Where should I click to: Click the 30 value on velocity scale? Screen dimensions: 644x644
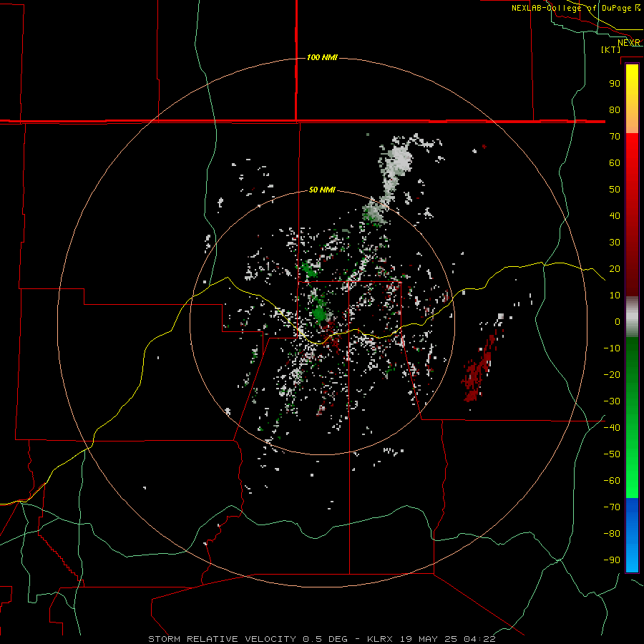click(x=615, y=243)
